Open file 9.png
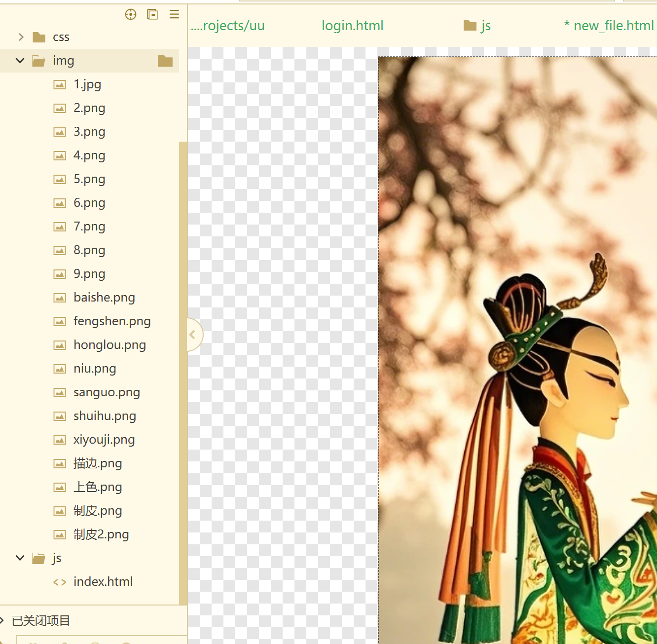This screenshot has height=644, width=657. [89, 274]
